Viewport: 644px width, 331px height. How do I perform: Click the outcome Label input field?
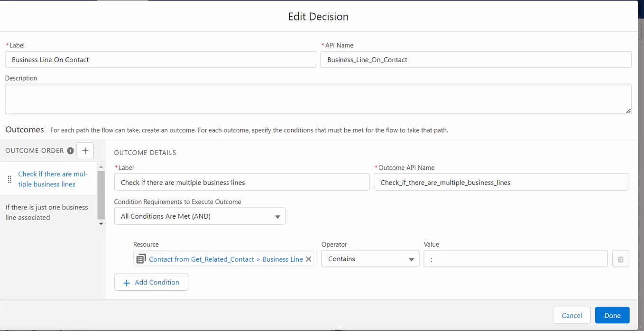242,182
